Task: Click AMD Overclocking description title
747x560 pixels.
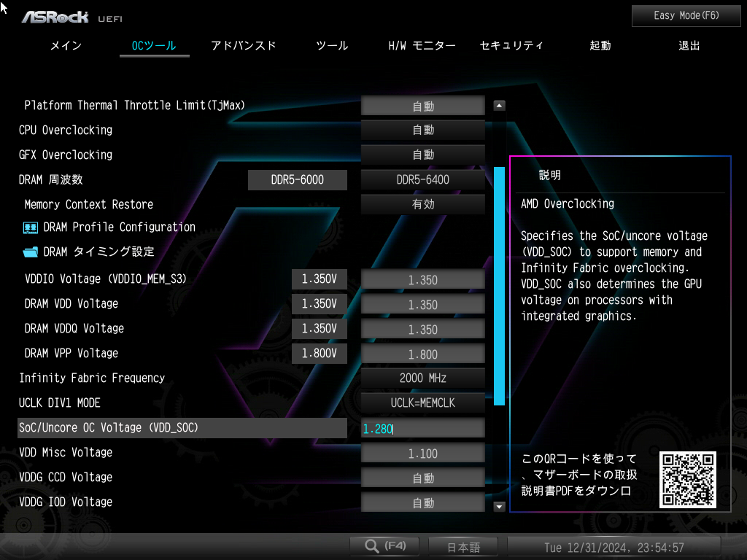Action: (568, 204)
